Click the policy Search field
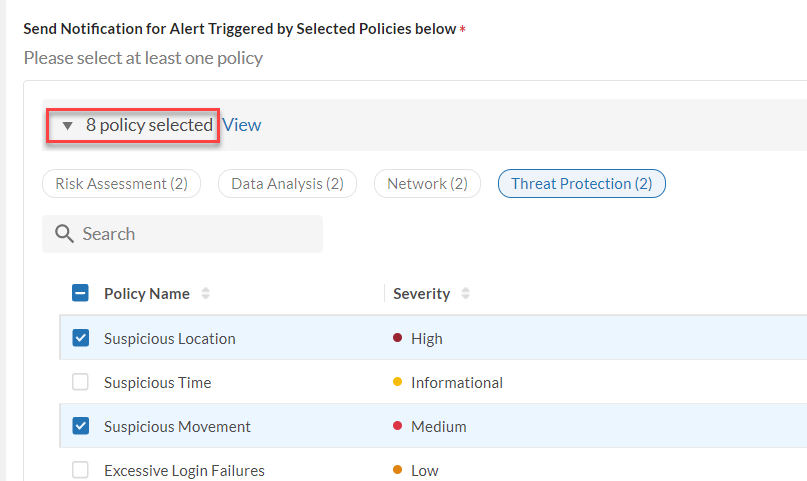 tap(190, 234)
